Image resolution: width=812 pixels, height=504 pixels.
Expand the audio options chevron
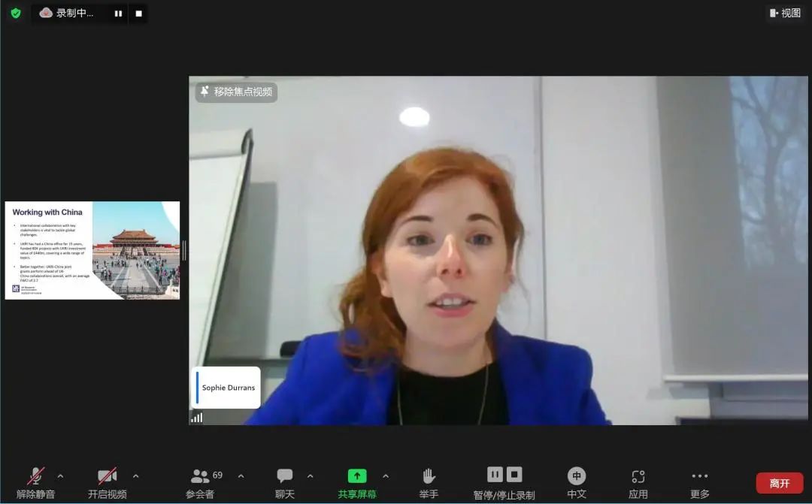click(x=61, y=475)
